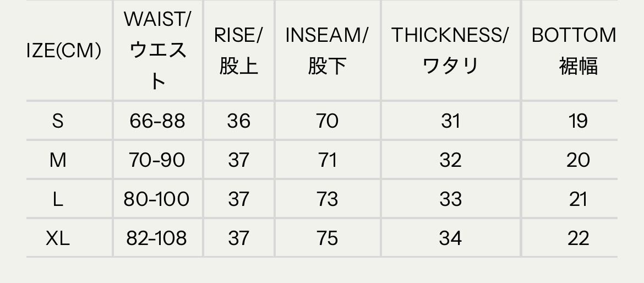The height and width of the screenshot is (283, 644).
Task: Select the thickness value 31
Action: [x=450, y=121]
